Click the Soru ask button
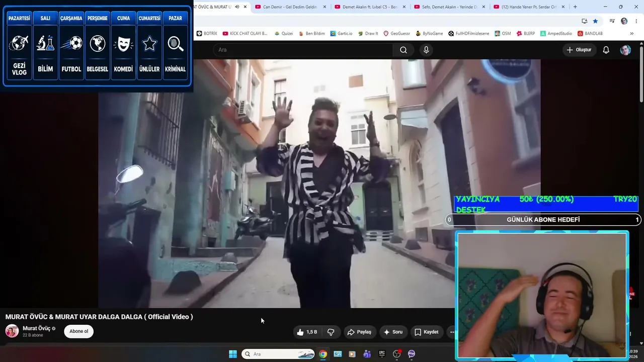Screen dimensions: 644x362 393,332
